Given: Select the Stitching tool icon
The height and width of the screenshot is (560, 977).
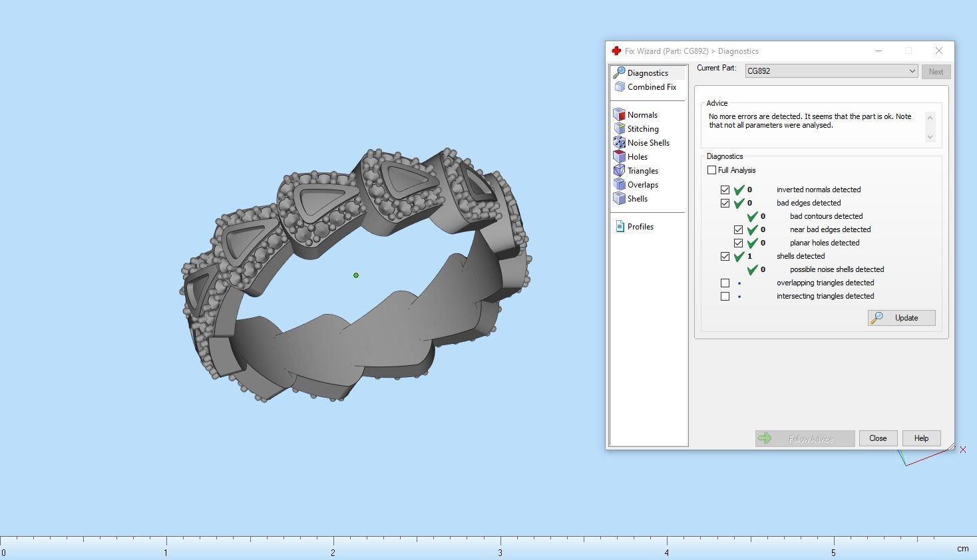Looking at the screenshot, I should tap(620, 129).
